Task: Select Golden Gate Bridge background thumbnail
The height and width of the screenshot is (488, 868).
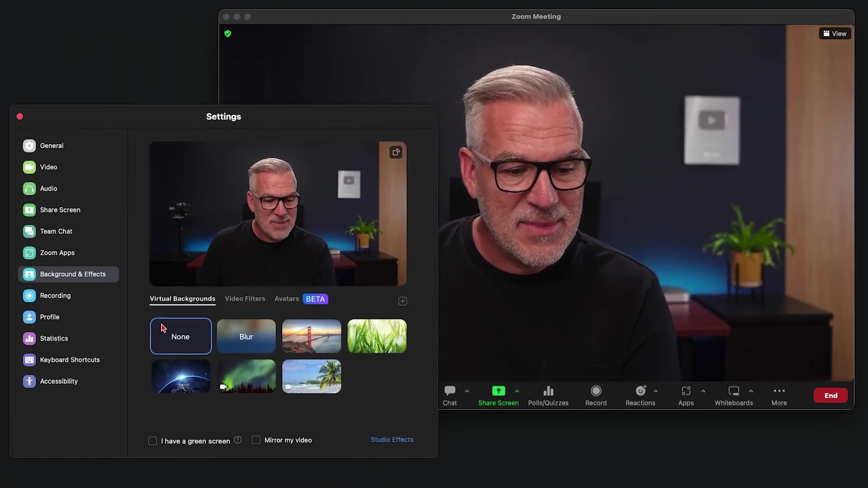Action: 311,336
